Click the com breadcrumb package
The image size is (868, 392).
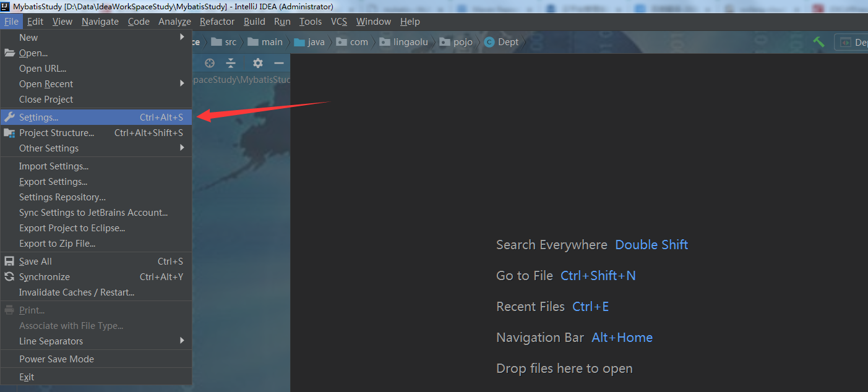click(x=352, y=42)
